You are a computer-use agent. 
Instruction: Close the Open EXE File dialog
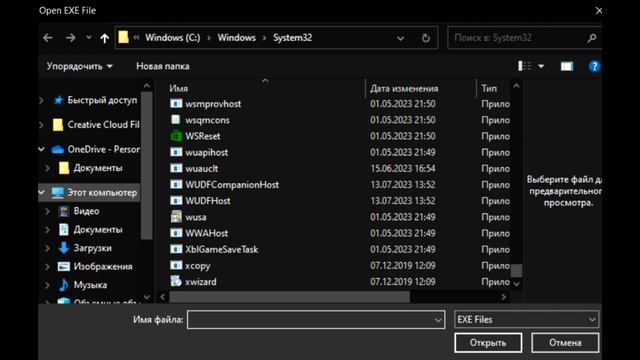598,11
